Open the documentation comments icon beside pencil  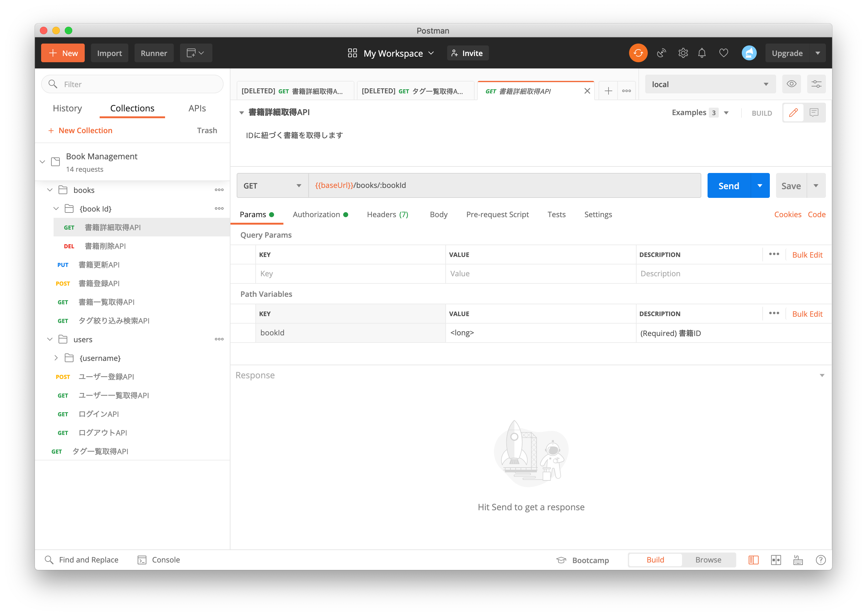point(814,112)
